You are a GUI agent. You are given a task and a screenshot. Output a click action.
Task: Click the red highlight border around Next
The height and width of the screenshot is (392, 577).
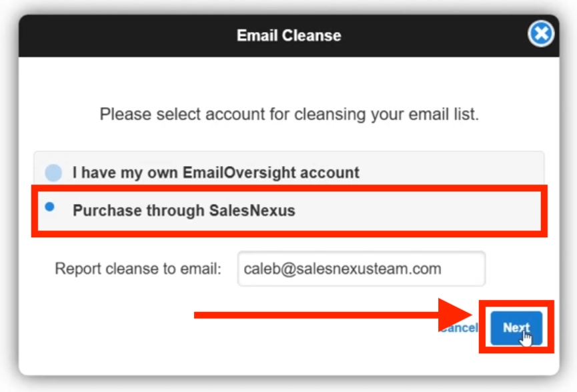(x=517, y=303)
